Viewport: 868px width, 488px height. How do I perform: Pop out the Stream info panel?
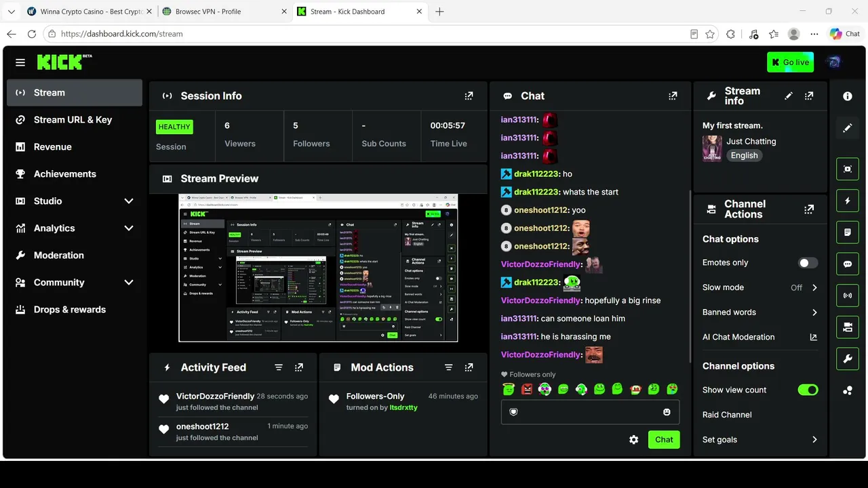pyautogui.click(x=809, y=96)
